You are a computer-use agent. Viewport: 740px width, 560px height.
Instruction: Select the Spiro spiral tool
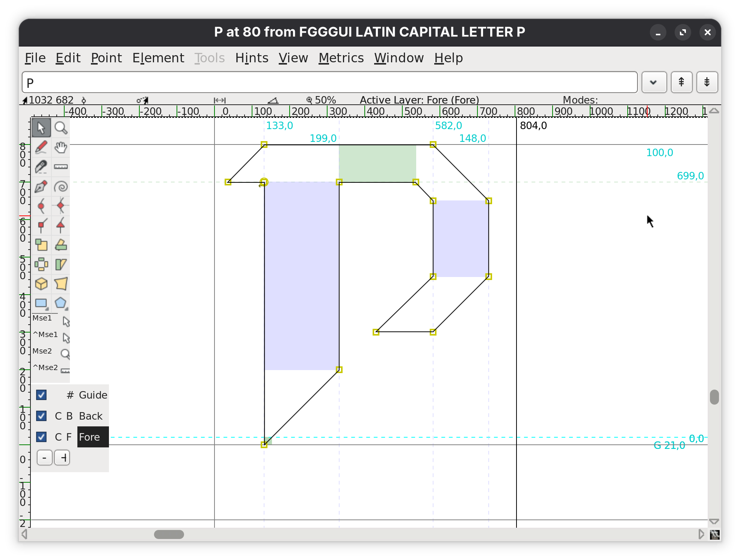tap(61, 187)
